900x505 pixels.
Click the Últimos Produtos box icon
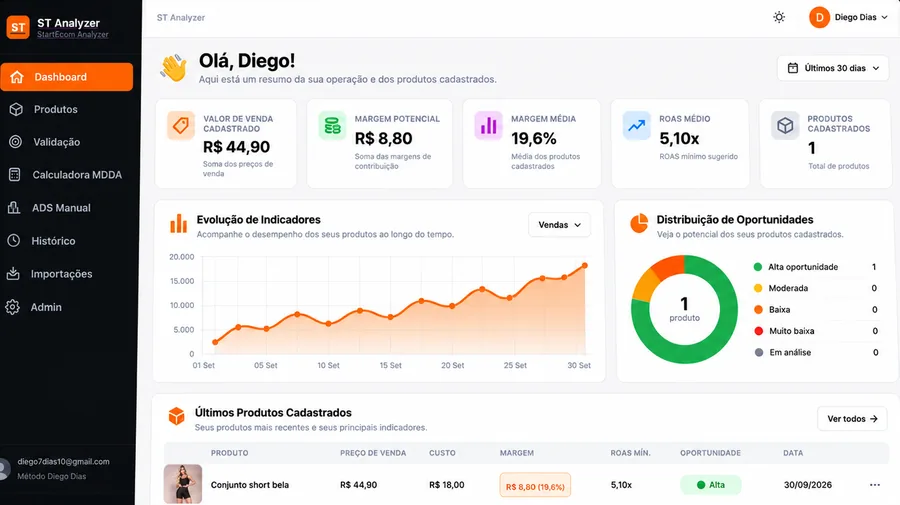(x=177, y=416)
